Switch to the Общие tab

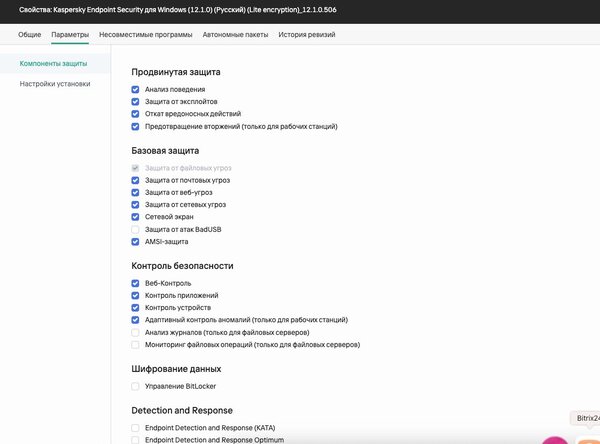click(30, 34)
